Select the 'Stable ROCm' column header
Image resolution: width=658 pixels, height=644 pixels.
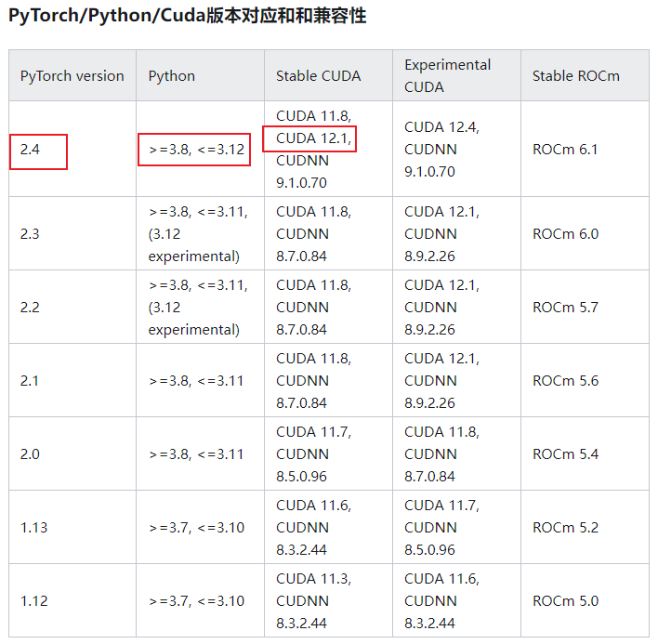point(585,75)
